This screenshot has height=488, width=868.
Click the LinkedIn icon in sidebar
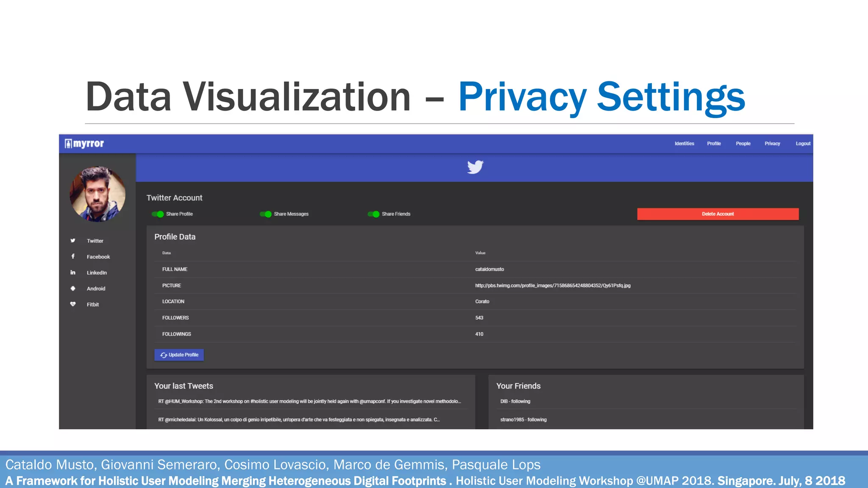coord(73,272)
